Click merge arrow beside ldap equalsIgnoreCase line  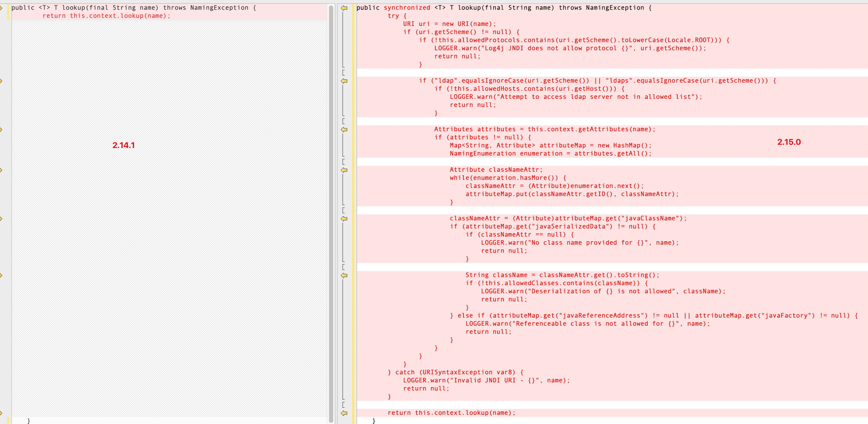pyautogui.click(x=344, y=81)
